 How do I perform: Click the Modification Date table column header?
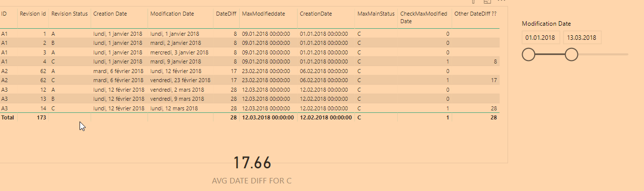coord(172,14)
